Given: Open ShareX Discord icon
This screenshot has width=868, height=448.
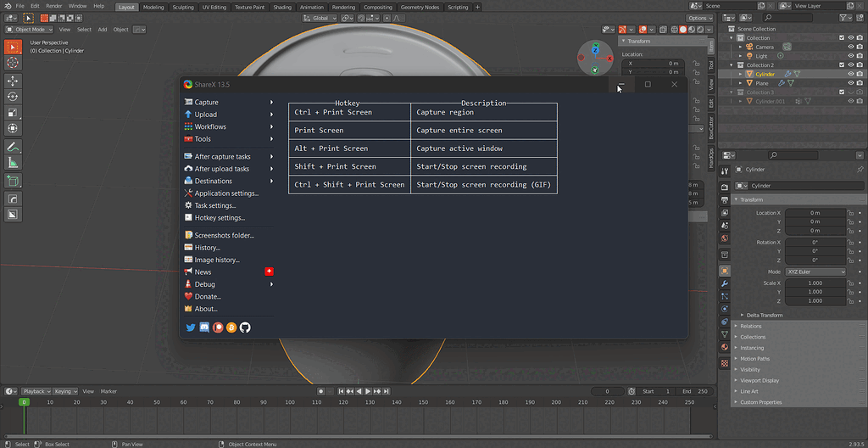Looking at the screenshot, I should [204, 328].
